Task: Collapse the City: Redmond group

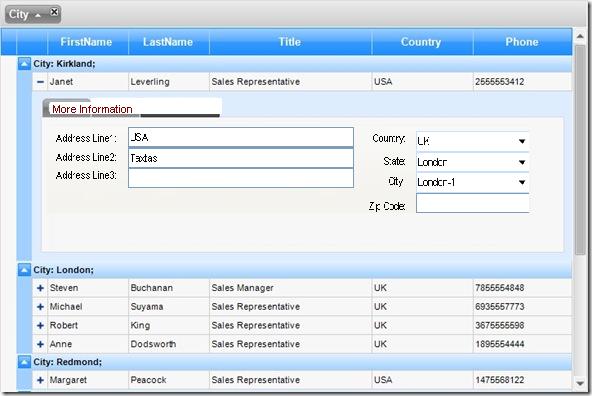Action: 24,362
